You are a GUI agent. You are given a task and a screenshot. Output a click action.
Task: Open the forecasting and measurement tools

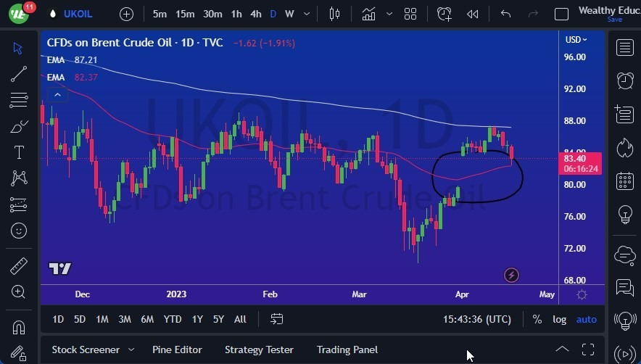pos(19,204)
